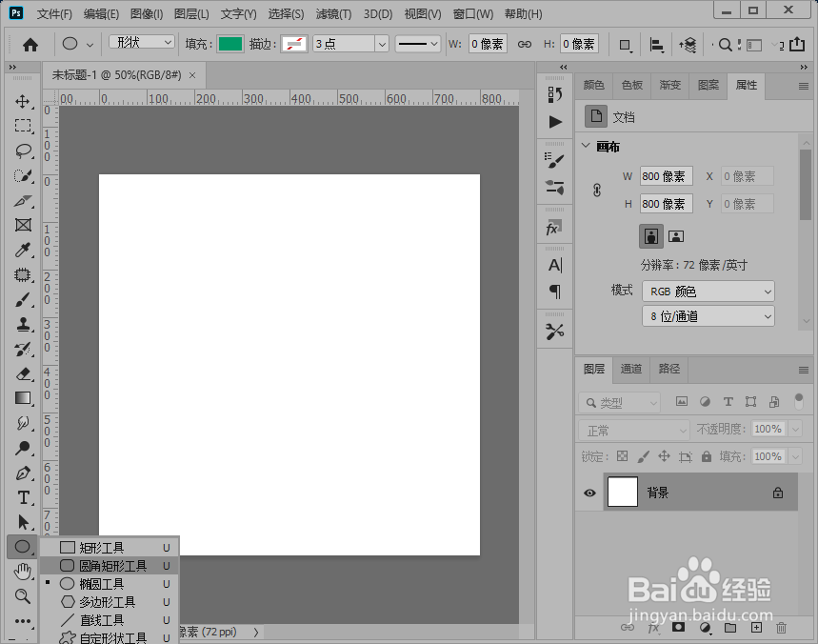Open path alignment options icon
Screen dimensions: 818x644
coord(656,45)
